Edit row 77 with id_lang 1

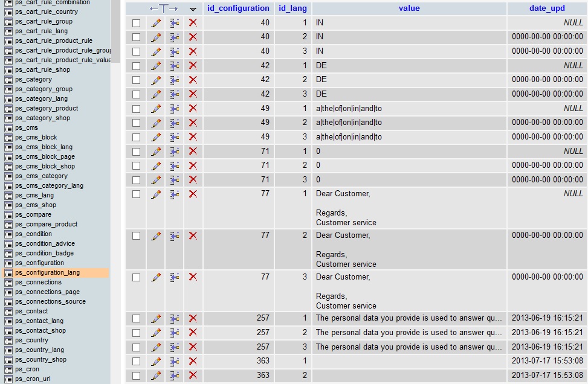pos(156,194)
